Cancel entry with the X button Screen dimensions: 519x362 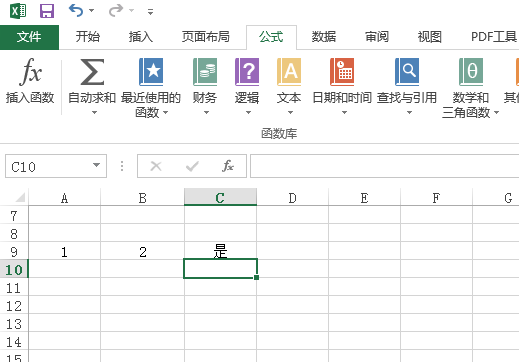point(156,166)
